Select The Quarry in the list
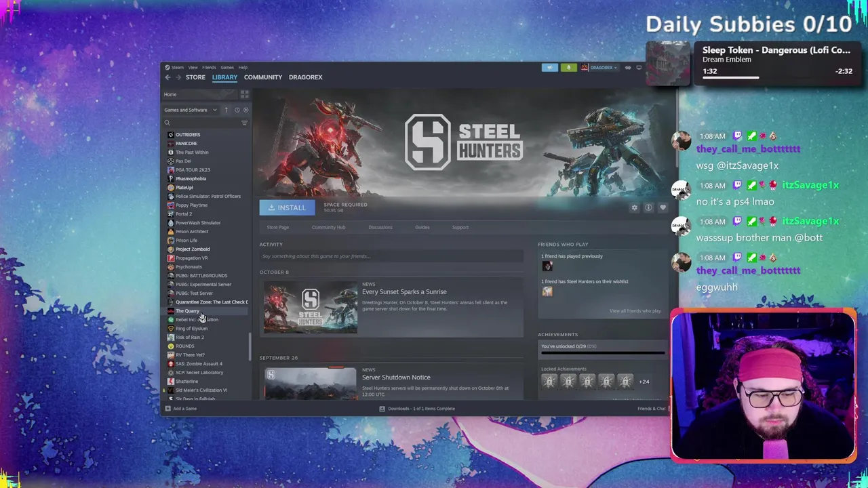868x488 pixels. pyautogui.click(x=207, y=311)
